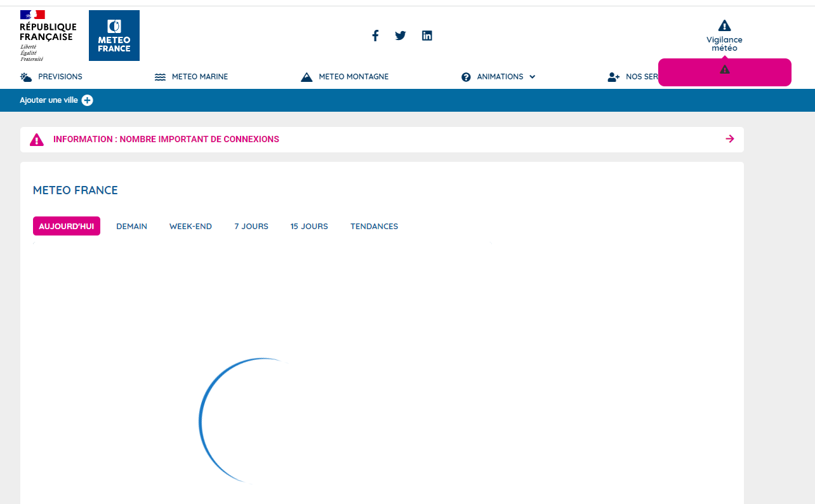Switch to the Week-end tab
Viewport: 815px width, 504px height.
pos(190,227)
